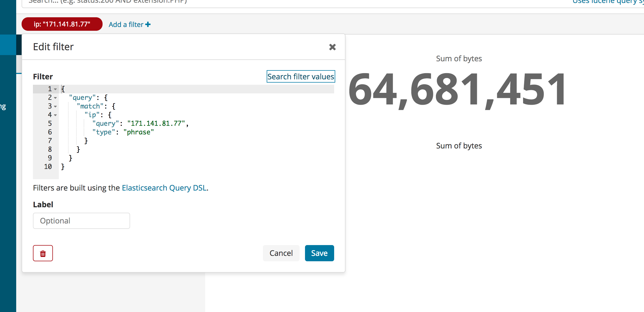Click the Optional label input field
The width and height of the screenshot is (644, 312).
[x=81, y=221]
